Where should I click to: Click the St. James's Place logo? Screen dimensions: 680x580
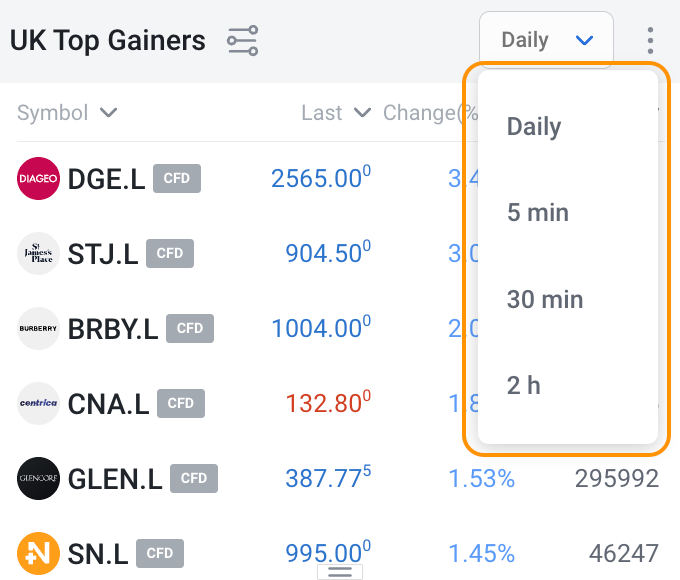point(39,253)
